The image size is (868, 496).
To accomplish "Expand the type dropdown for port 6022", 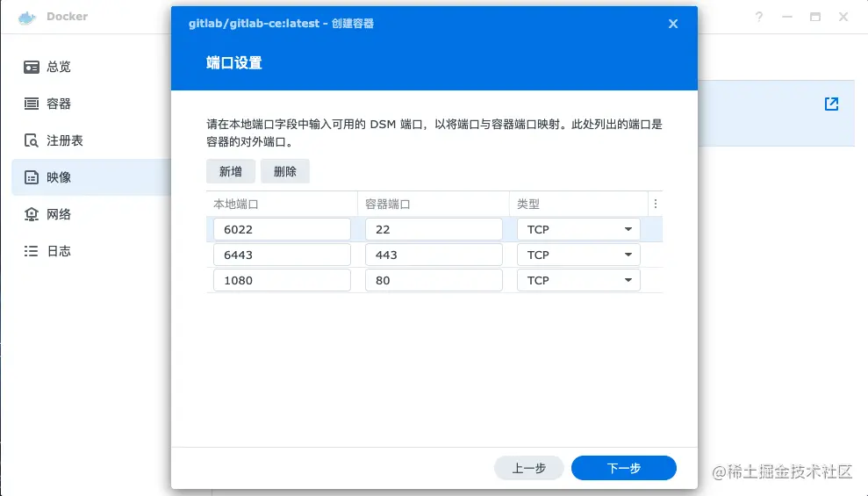I will pyautogui.click(x=628, y=229).
